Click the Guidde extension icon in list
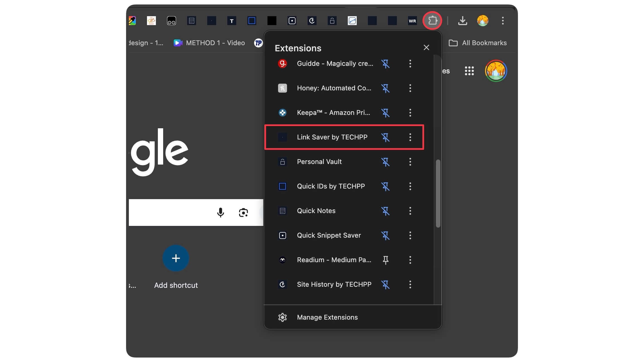Image resolution: width=644 pixels, height=362 pixels. [282, 64]
